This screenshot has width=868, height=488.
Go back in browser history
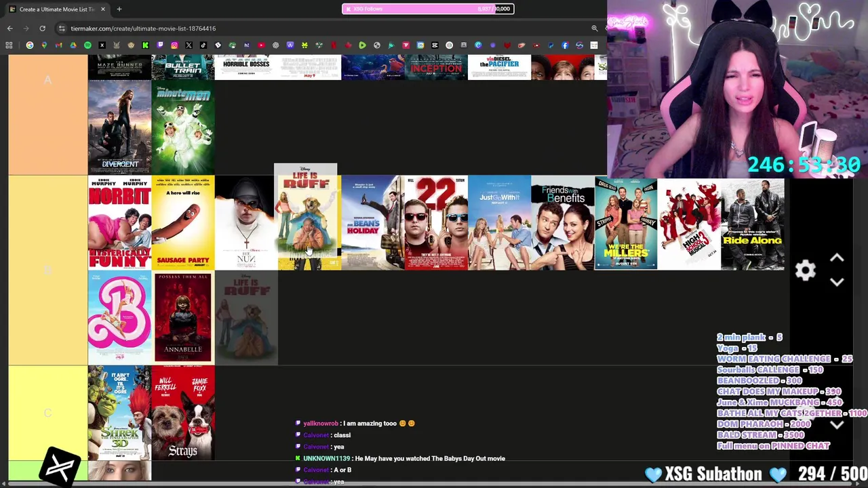click(x=9, y=28)
